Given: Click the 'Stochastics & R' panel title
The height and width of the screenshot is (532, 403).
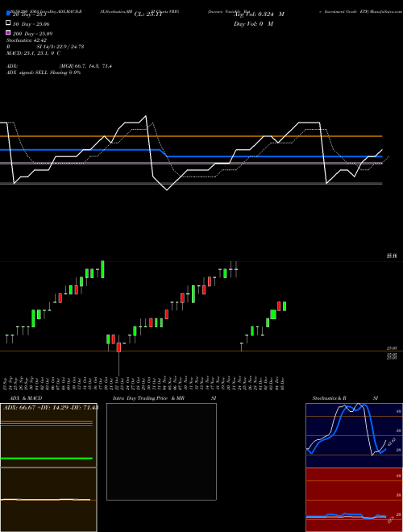Looking at the screenshot, I should pos(329,398).
